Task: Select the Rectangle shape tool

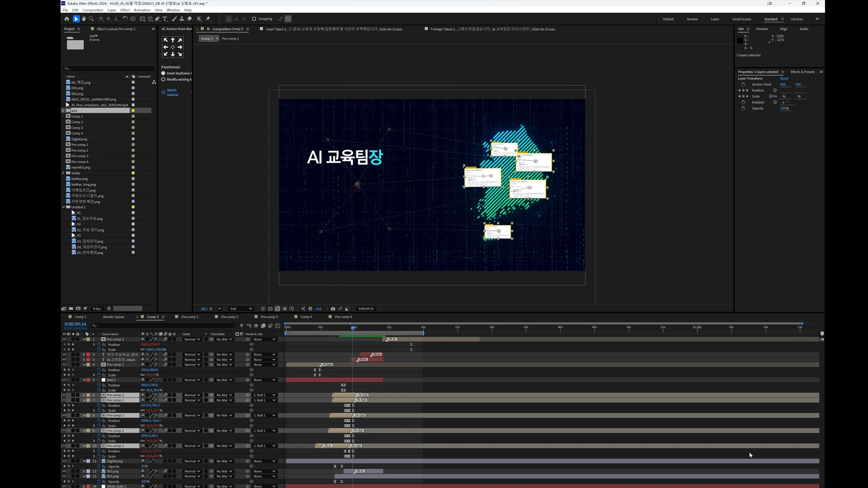Action: tap(142, 19)
